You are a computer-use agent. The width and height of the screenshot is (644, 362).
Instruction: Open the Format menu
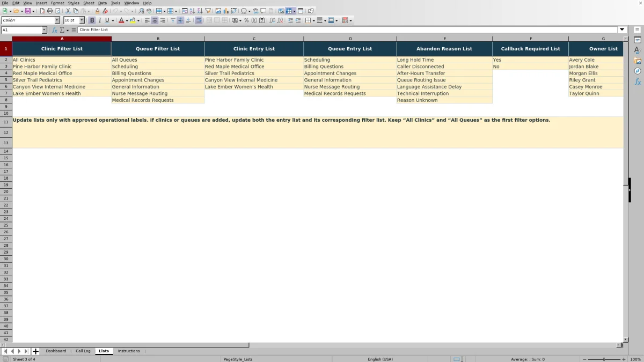pos(57,3)
